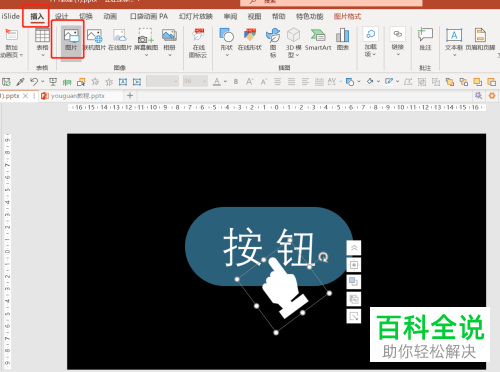Click the new slide (新加动画页) icon

(12, 35)
